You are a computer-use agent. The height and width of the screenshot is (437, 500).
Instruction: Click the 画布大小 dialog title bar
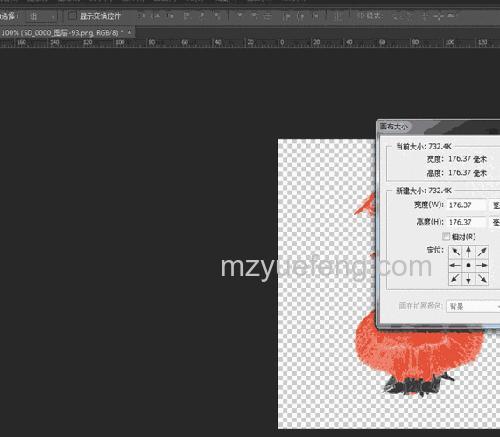click(438, 126)
